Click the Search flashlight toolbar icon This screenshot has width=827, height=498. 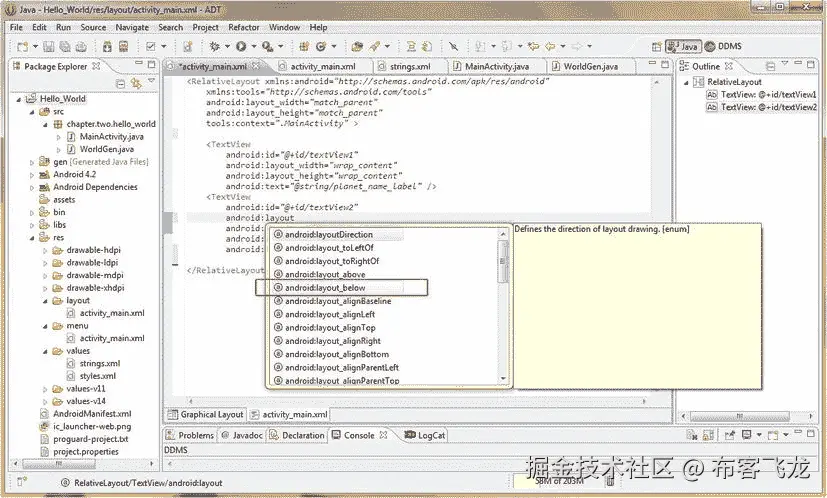(x=374, y=46)
